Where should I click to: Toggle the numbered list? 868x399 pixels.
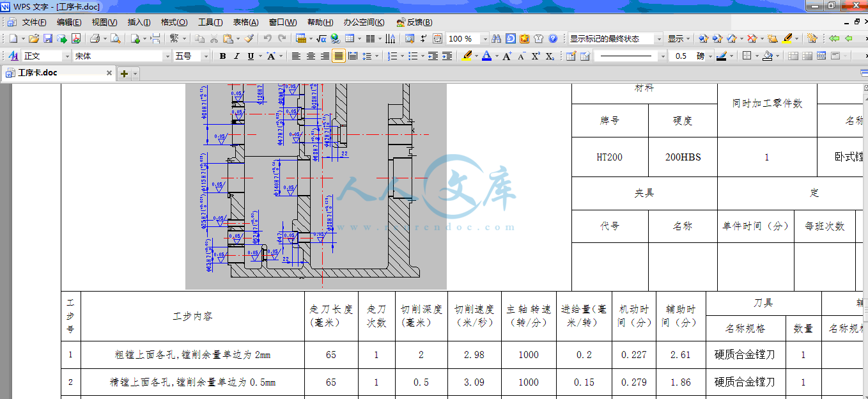point(391,56)
